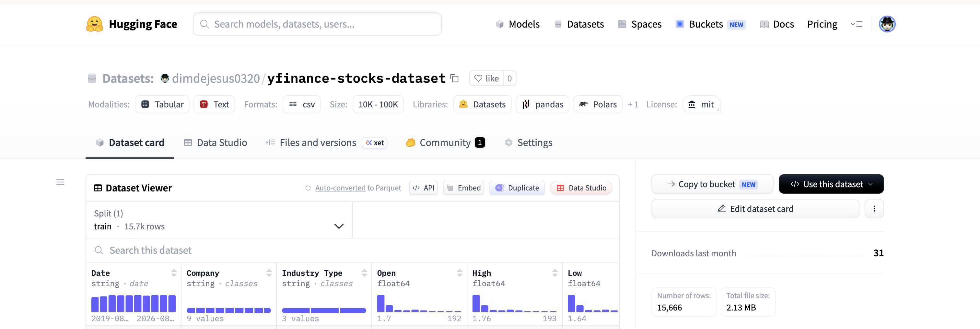980x329 pixels.
Task: Navigate to Datasets in top menu
Action: pyautogui.click(x=579, y=24)
